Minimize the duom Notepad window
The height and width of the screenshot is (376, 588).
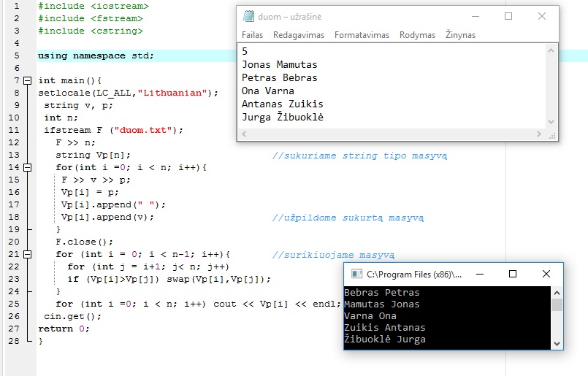point(476,17)
